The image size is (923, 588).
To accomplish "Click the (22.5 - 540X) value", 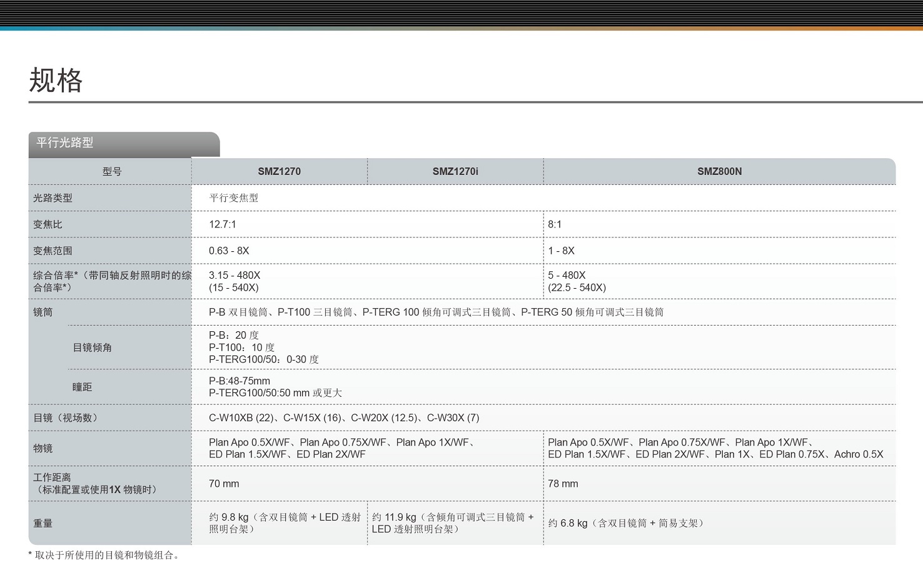I will 577,287.
